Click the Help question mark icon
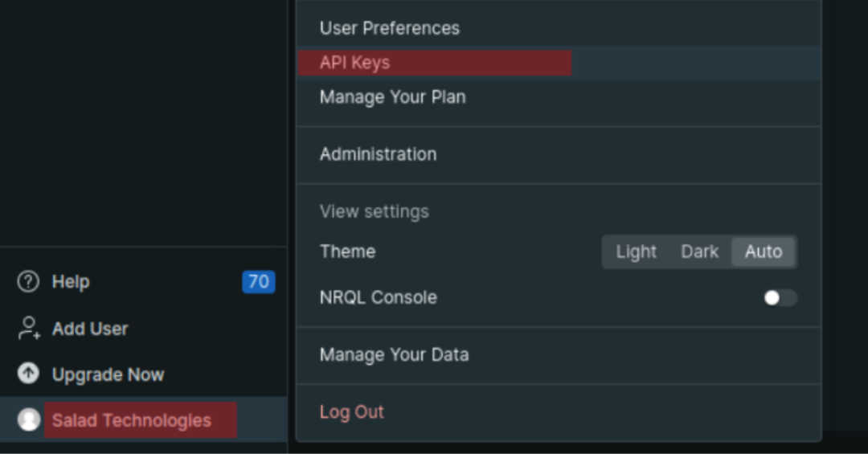The width and height of the screenshot is (868, 454). (28, 282)
